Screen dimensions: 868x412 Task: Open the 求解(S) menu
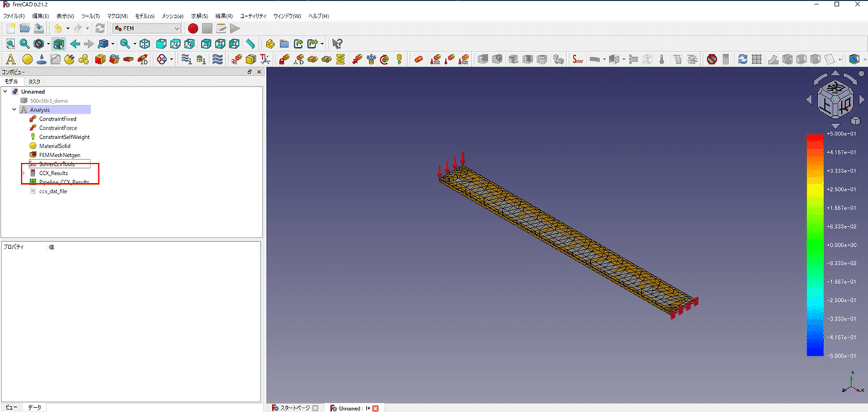click(200, 15)
